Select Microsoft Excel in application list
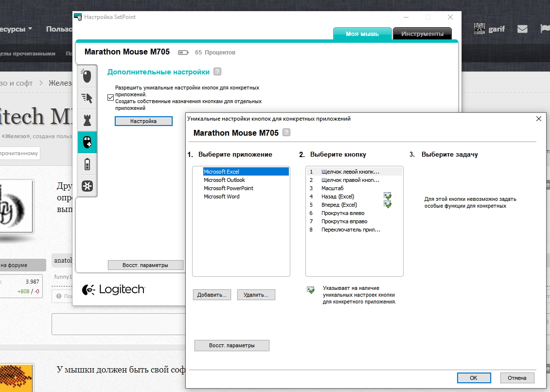 [246, 172]
